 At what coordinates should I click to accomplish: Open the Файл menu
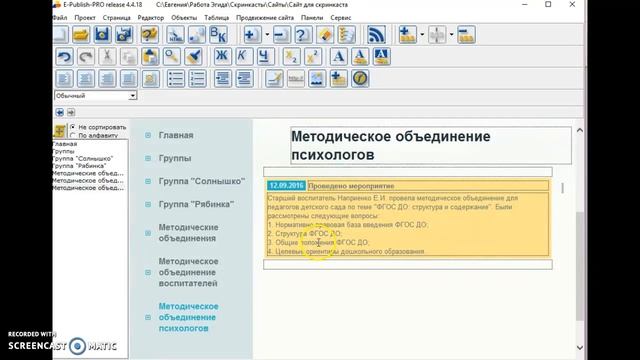60,18
